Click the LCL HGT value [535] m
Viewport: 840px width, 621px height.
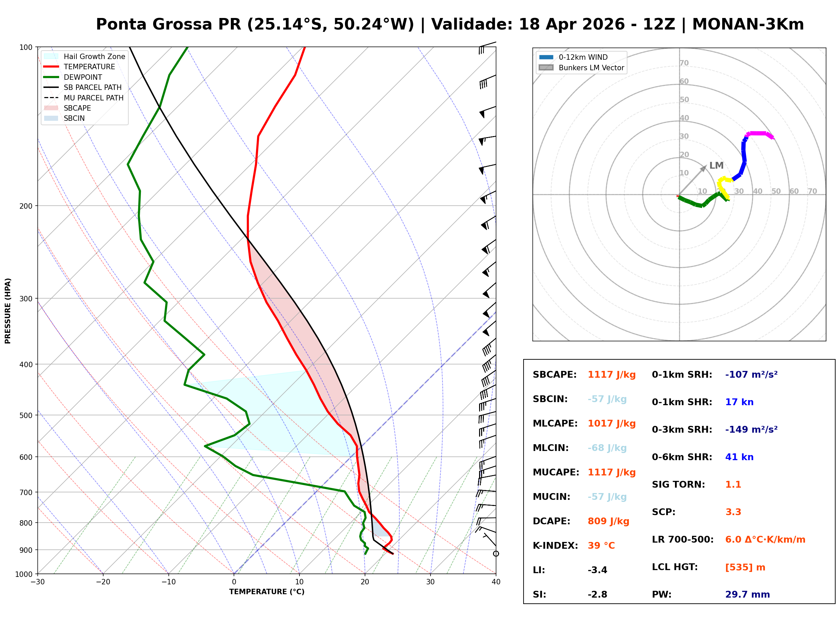pyautogui.click(x=745, y=567)
